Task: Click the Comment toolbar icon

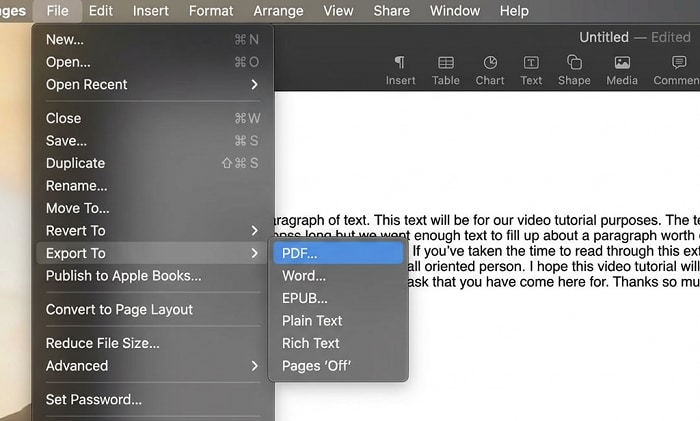Action: tap(677, 70)
